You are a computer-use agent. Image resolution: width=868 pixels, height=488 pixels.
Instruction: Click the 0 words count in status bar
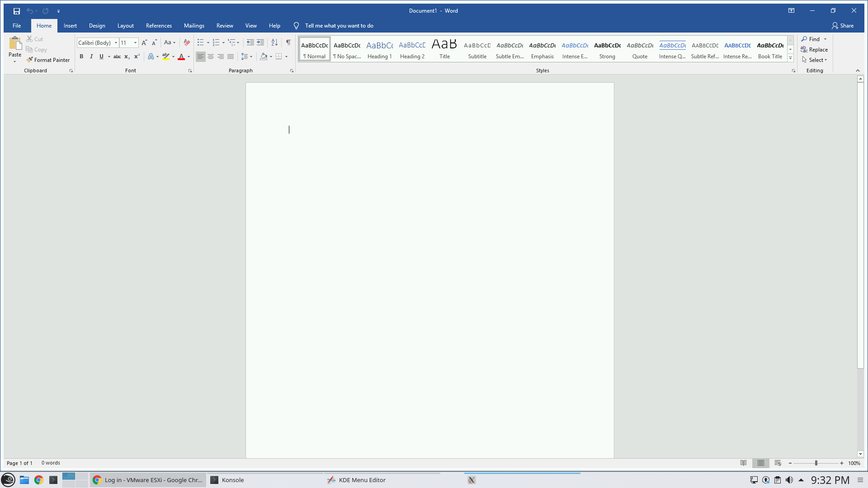[x=51, y=463]
